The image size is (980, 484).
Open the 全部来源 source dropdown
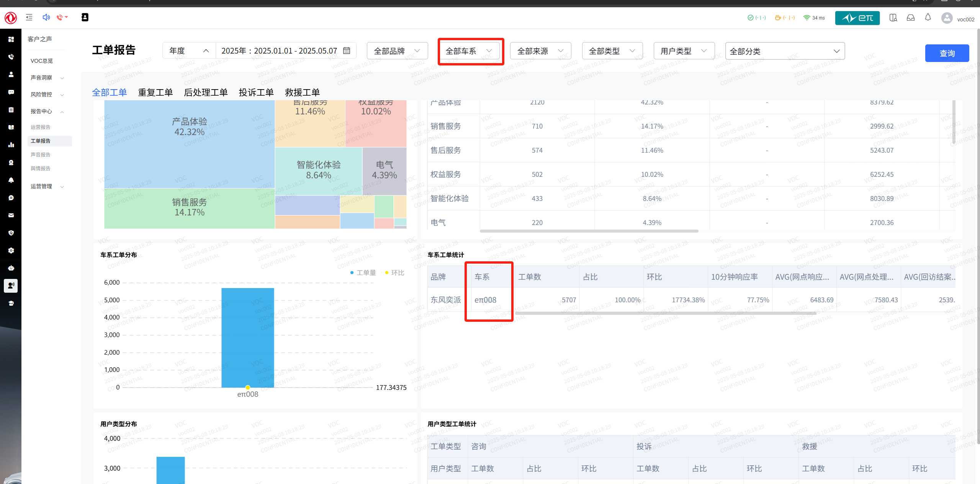[x=540, y=51]
